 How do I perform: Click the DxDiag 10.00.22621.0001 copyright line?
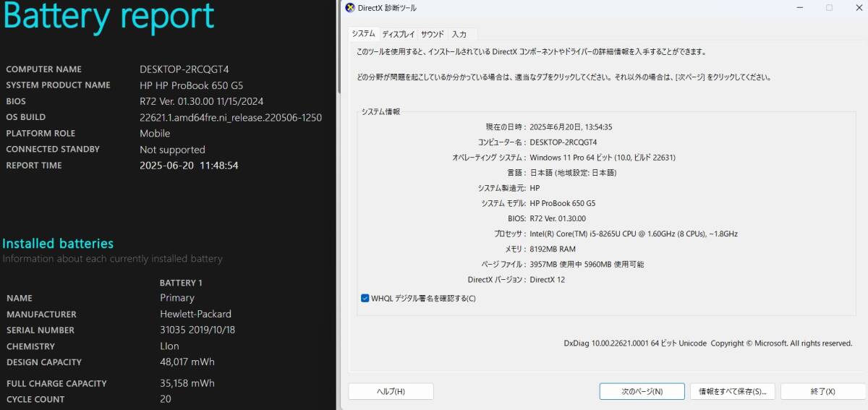pos(707,343)
